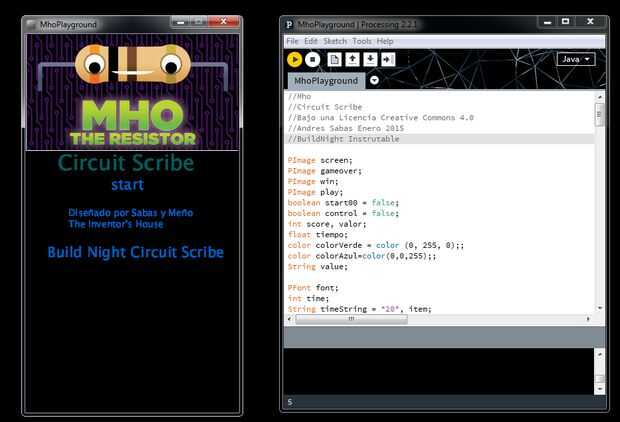Screen dimensions: 620x422
Task: Open the Sketch menu
Action: click(335, 41)
